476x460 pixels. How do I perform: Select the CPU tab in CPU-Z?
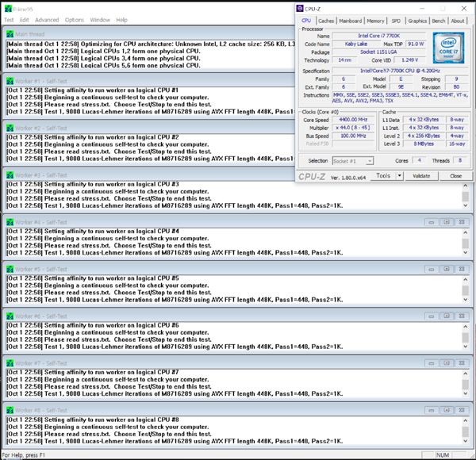[x=306, y=21]
